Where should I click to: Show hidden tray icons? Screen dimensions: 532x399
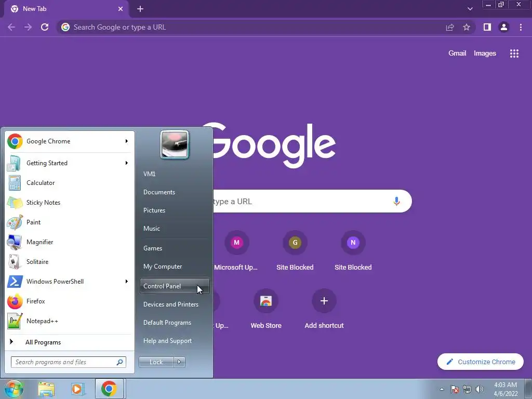tap(442, 389)
